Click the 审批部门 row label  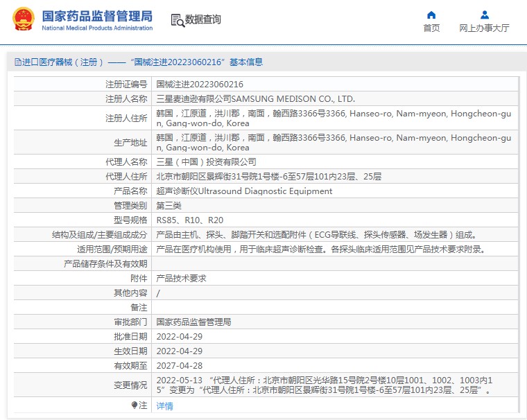(x=130, y=322)
